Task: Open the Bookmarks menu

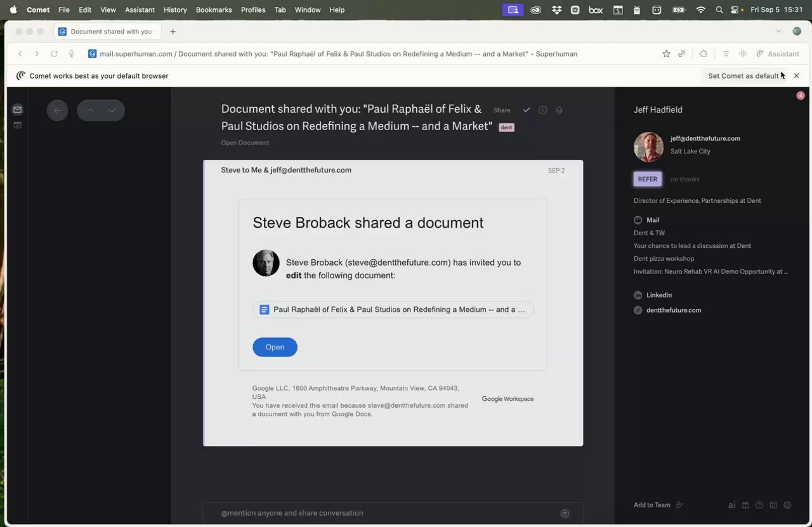Action: pos(214,10)
